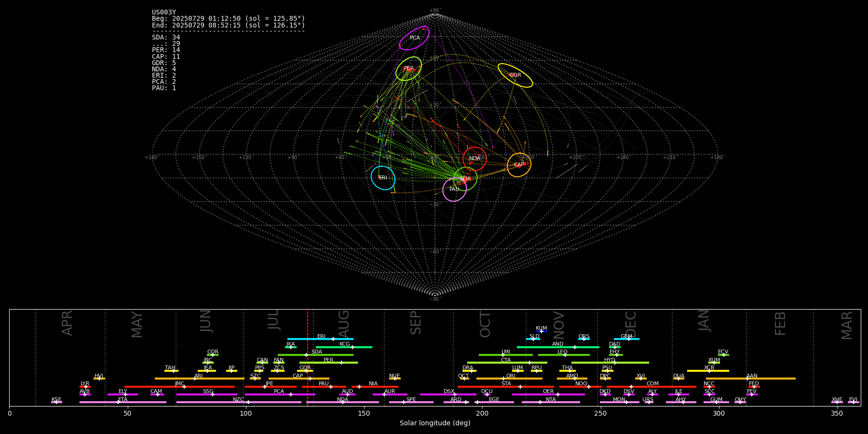Viewport: 868px width, 434px height.
Task: Select the ETA shower label in timeline
Action: [123, 400]
